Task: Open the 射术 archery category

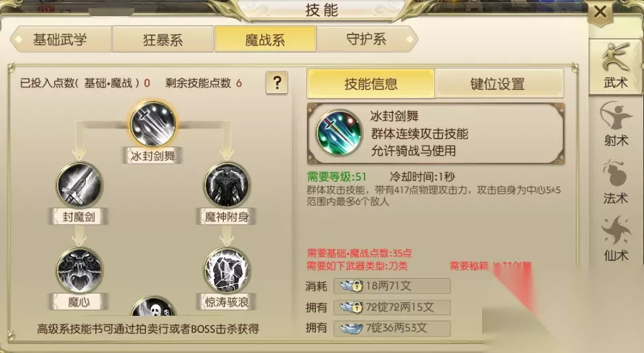Action: pyautogui.click(x=616, y=124)
